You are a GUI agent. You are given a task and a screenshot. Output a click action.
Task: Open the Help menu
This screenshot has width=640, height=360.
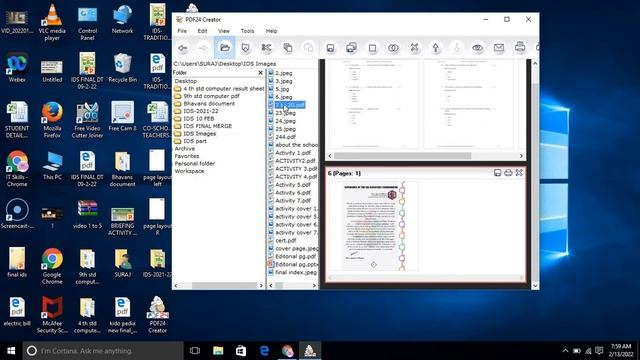[271, 31]
